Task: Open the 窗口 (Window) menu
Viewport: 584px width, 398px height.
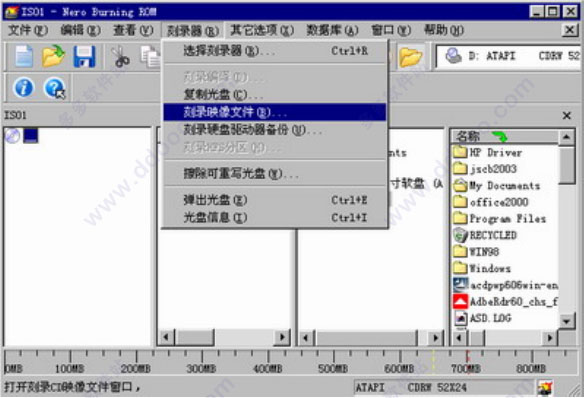Action: tap(391, 30)
